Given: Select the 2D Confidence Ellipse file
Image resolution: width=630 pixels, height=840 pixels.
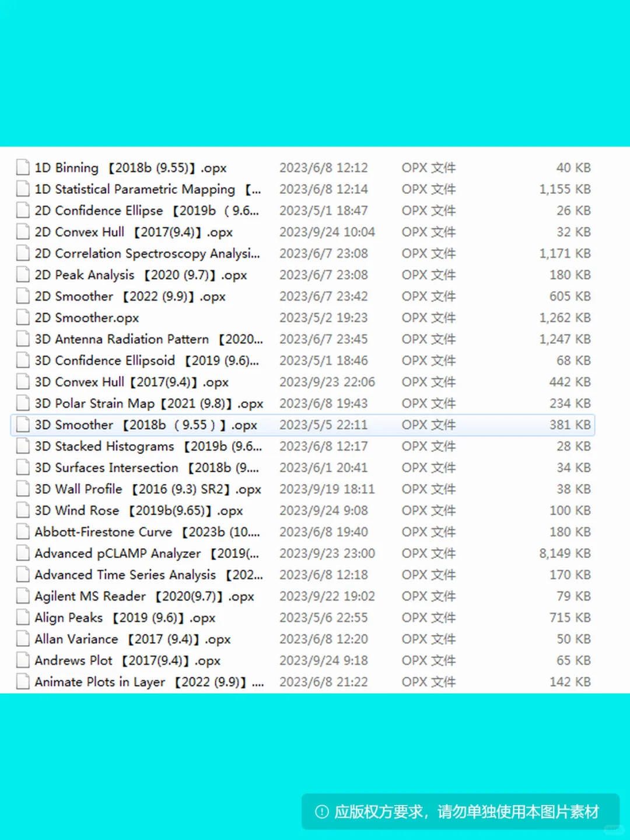Looking at the screenshot, I should (x=146, y=211).
